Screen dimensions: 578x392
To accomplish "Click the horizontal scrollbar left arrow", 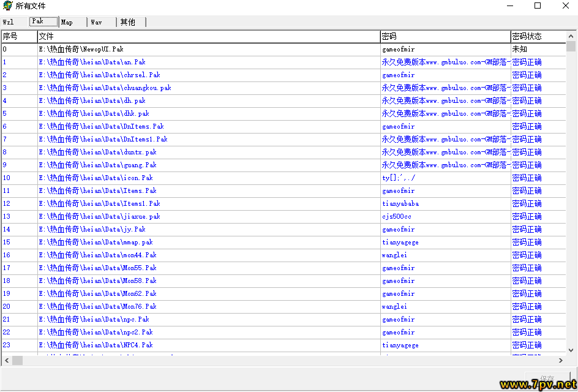I will pos(6,361).
